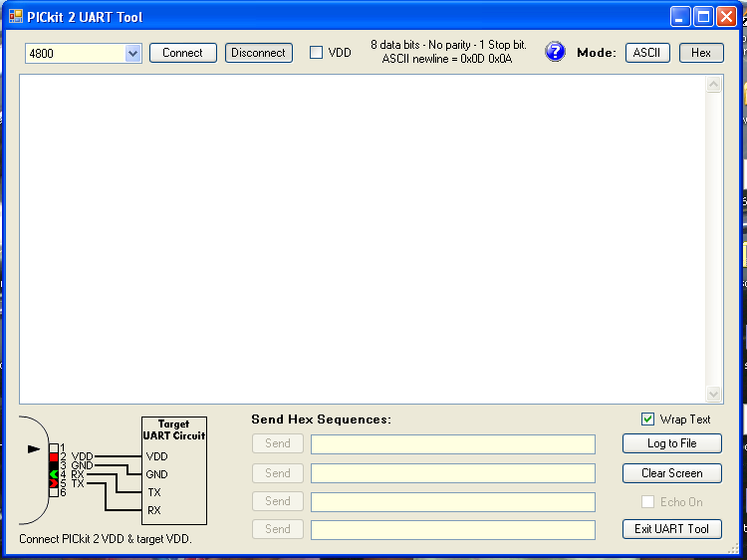Uncheck the Wrap Text checkbox
Image resolution: width=747 pixels, height=560 pixels.
click(647, 420)
